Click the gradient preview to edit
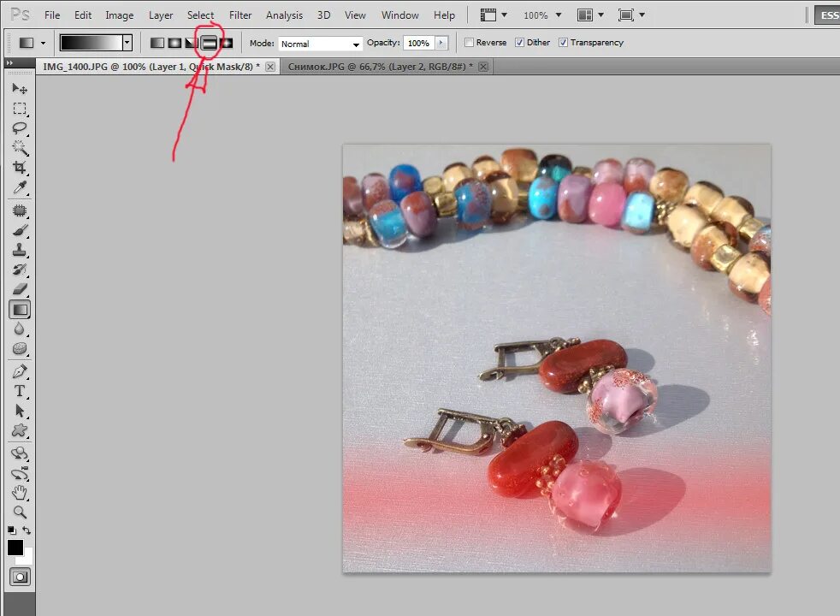 coord(91,43)
